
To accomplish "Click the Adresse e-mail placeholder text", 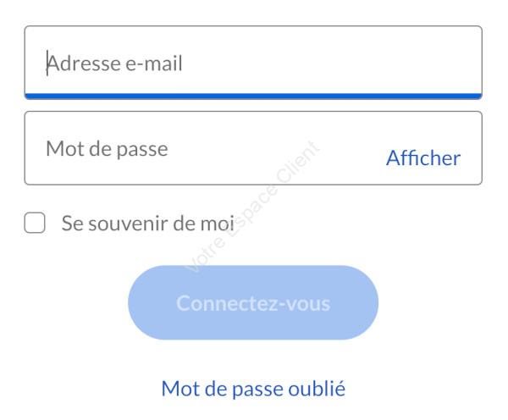I will click(114, 64).
